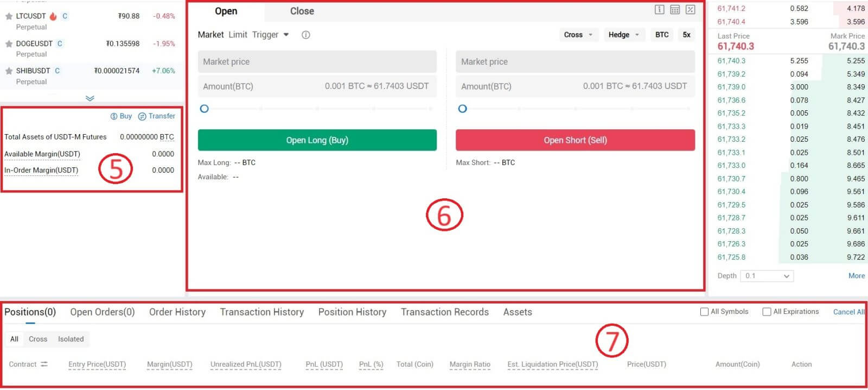The width and height of the screenshot is (868, 390).
Task: Filter positions by Isolated margin
Action: (71, 339)
